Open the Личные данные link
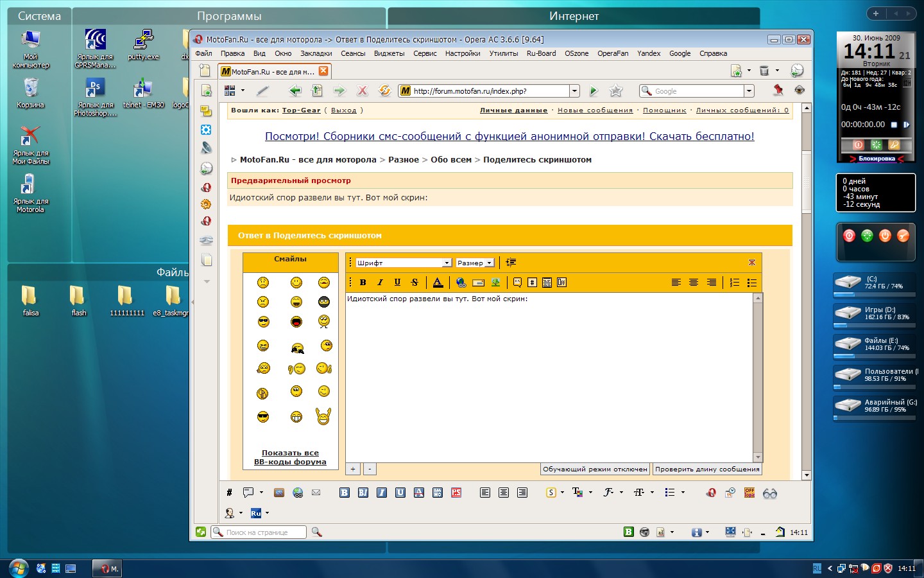924x578 pixels. click(x=513, y=110)
